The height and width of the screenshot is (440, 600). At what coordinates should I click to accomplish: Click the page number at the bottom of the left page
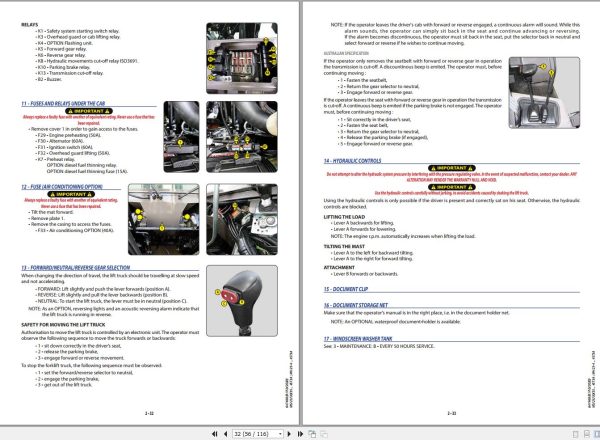(149, 413)
